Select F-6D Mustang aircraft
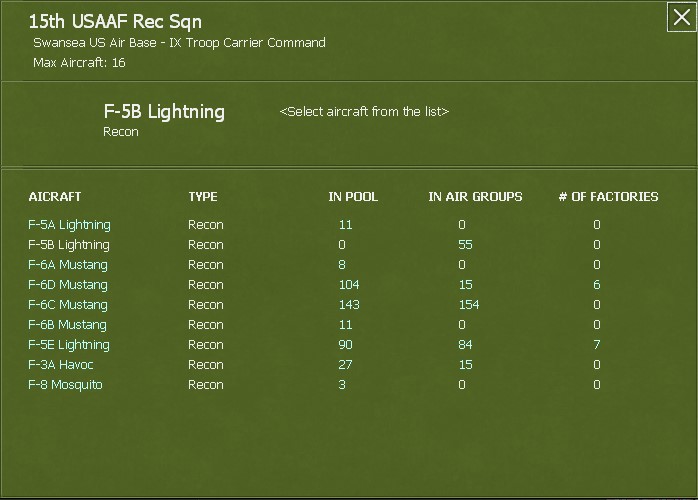 pyautogui.click(x=67, y=285)
